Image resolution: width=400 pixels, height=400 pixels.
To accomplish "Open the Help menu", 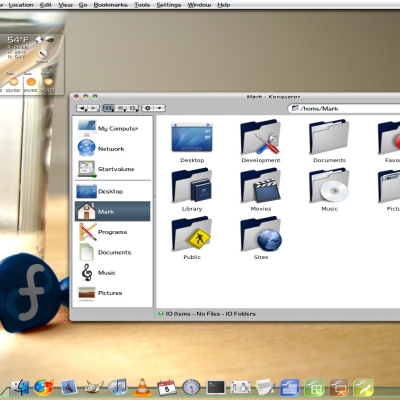I will (x=224, y=5).
